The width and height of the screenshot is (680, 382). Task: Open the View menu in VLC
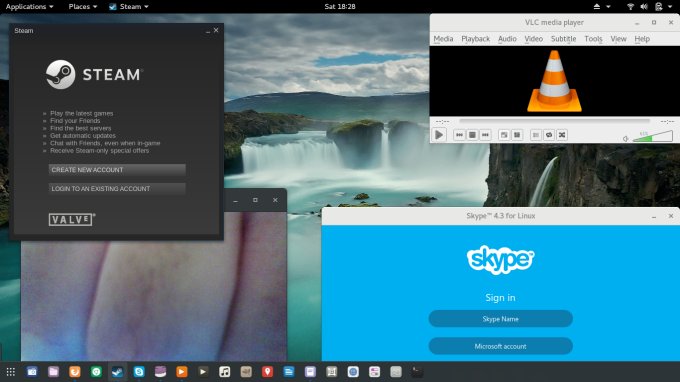[x=618, y=39]
